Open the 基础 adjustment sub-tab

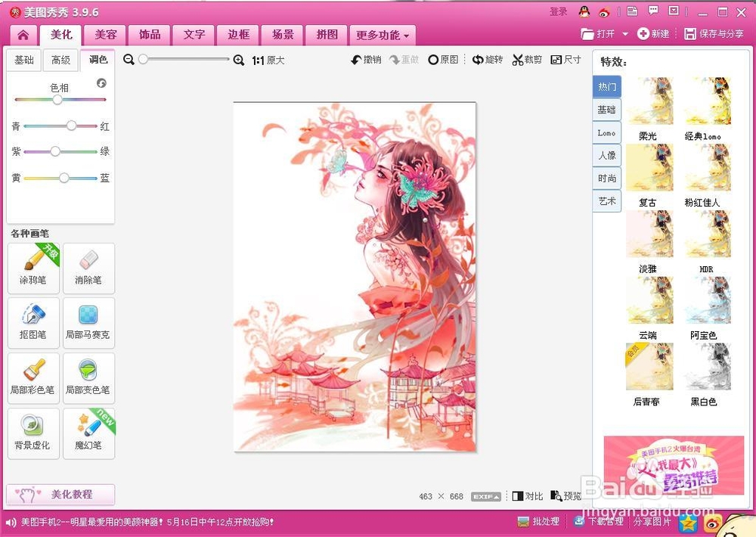click(24, 60)
